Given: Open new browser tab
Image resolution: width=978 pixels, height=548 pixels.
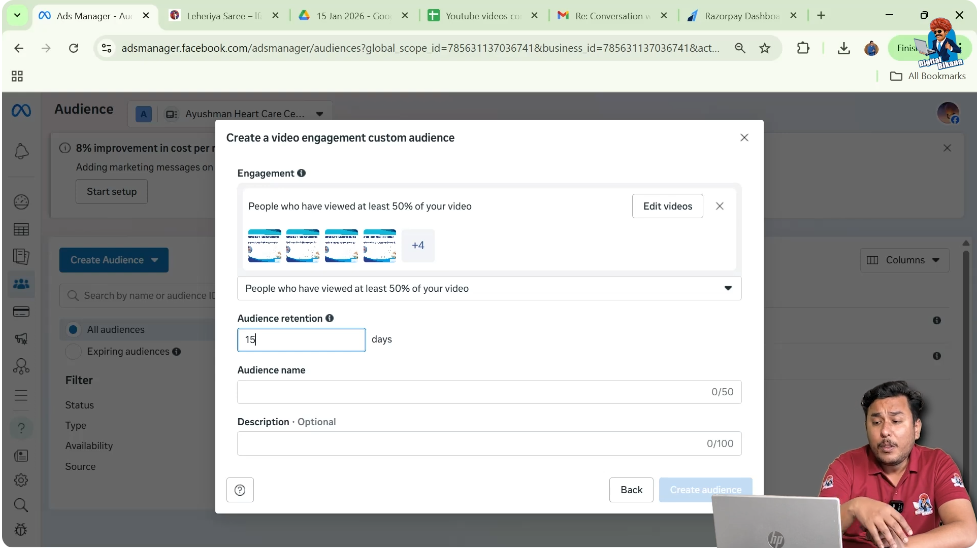Looking at the screenshot, I should [821, 16].
